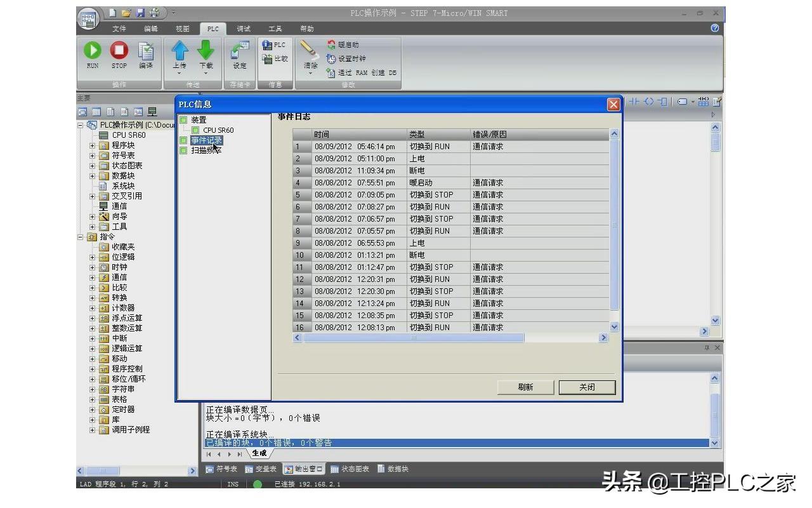Click the event log scroll down arrow
Image resolution: width=812 pixels, height=508 pixels.
[614, 326]
